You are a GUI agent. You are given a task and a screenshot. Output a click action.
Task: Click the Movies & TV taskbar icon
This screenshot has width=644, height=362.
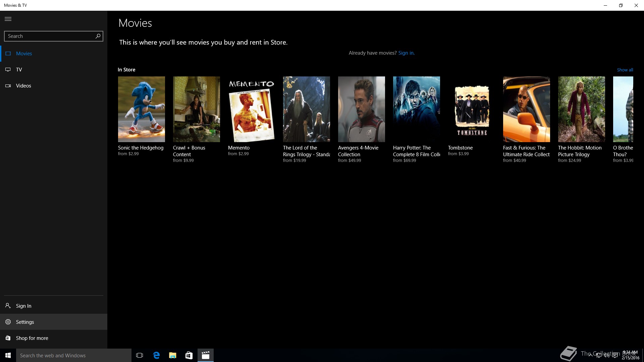206,355
